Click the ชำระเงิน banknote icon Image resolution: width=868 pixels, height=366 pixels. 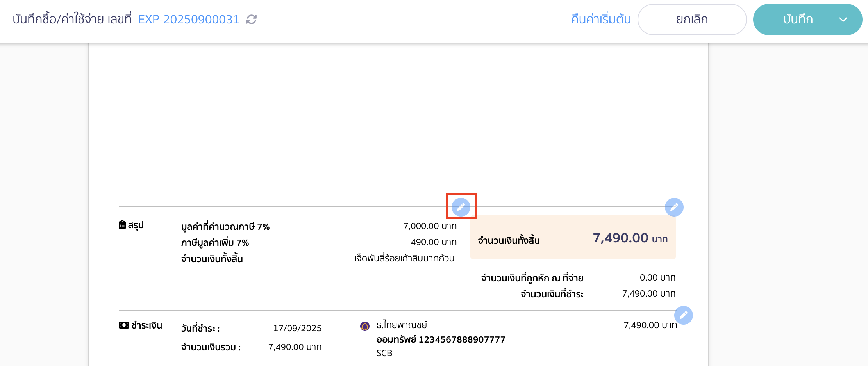(x=124, y=325)
